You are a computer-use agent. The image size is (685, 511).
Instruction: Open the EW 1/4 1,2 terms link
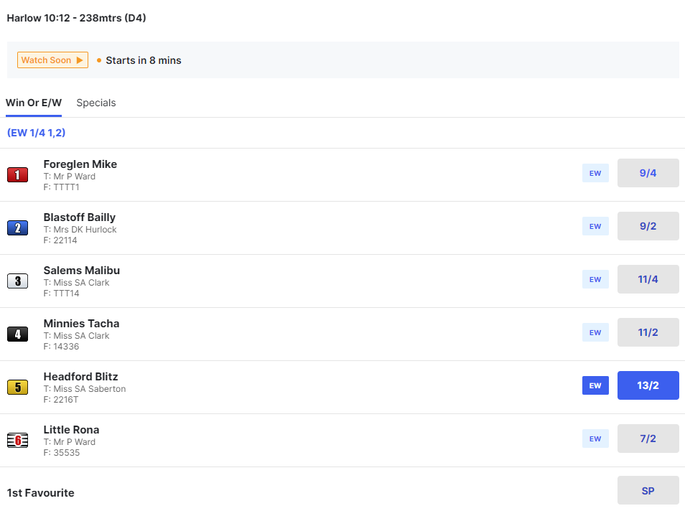point(36,133)
